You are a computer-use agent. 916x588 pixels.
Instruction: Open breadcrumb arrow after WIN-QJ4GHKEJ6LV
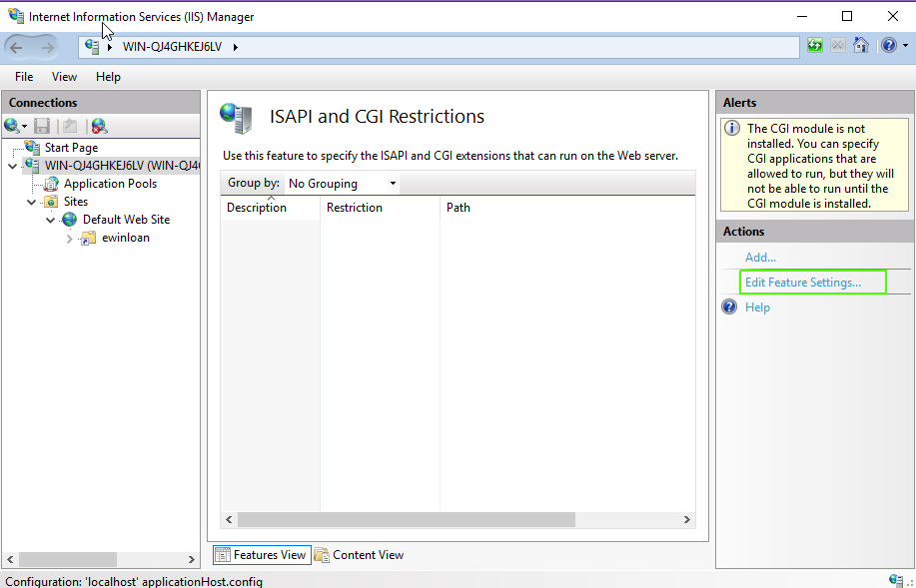pyautogui.click(x=236, y=47)
